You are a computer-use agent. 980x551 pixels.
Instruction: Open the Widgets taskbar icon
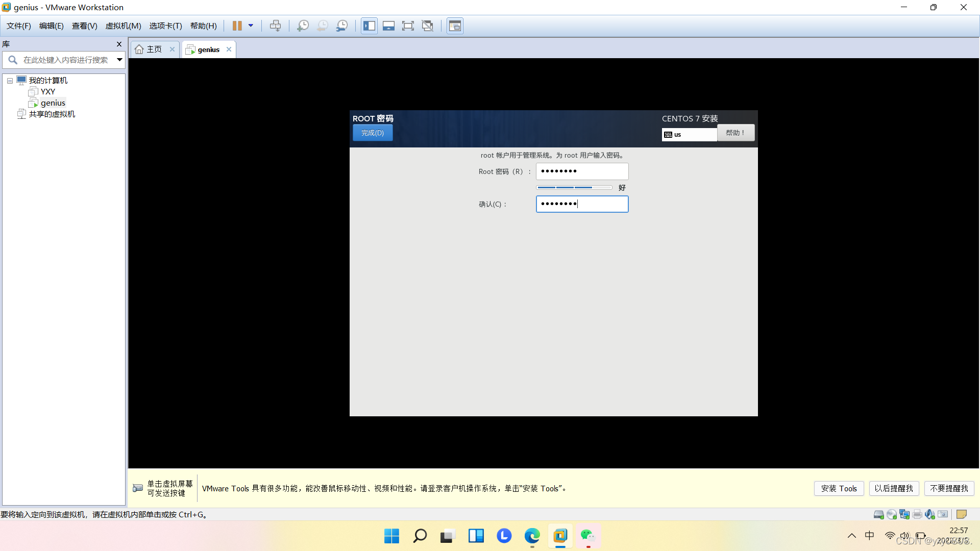click(476, 536)
